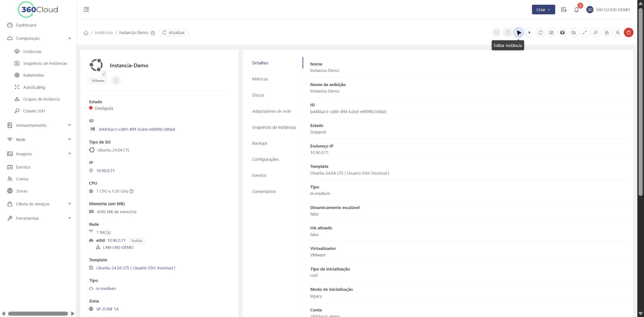Open the LAN-LNS-DEMO network link
This screenshot has width=644, height=317.
click(x=118, y=247)
